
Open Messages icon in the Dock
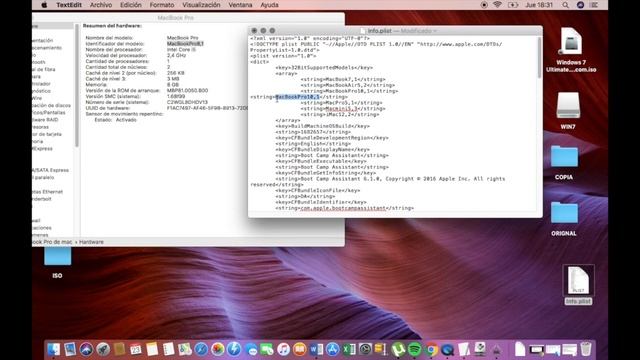point(251,349)
